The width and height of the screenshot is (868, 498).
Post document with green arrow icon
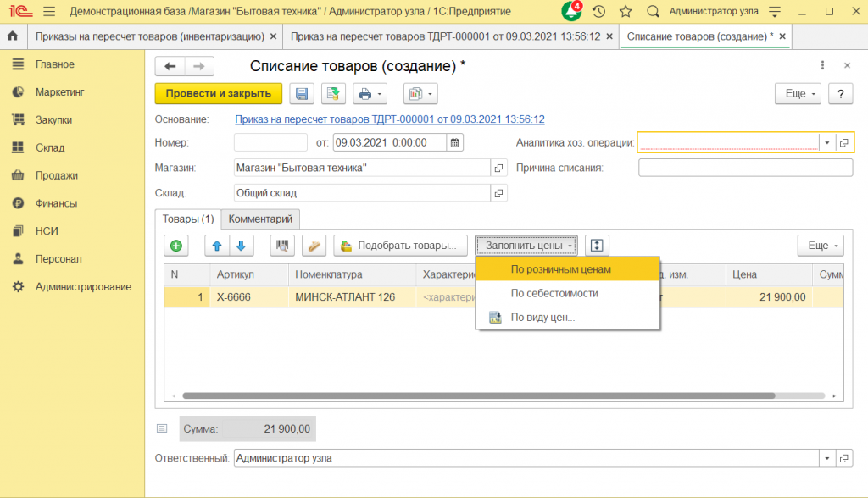[x=333, y=93]
